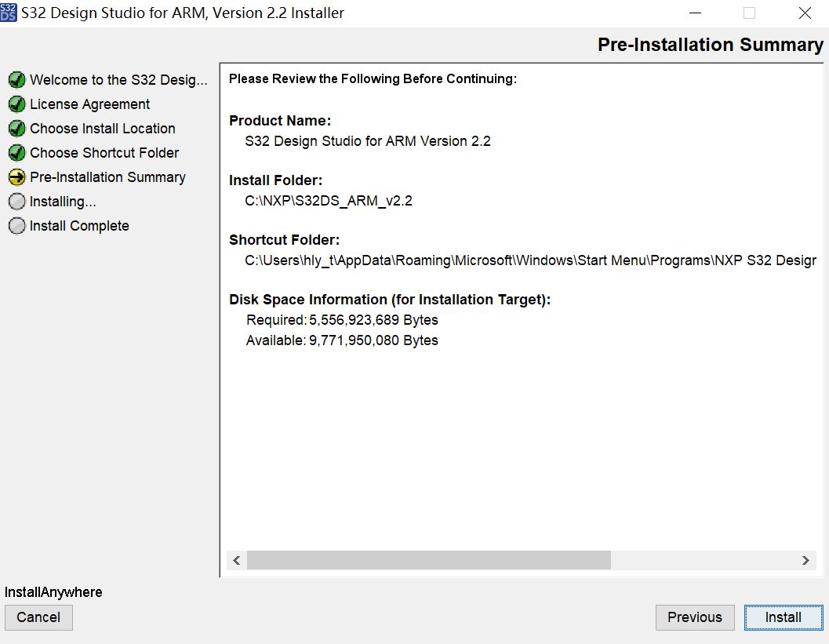
Task: Cancel the installation
Action: pyautogui.click(x=38, y=617)
